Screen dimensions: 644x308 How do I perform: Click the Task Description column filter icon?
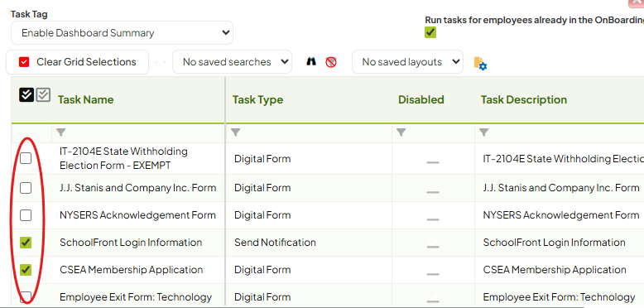483,132
